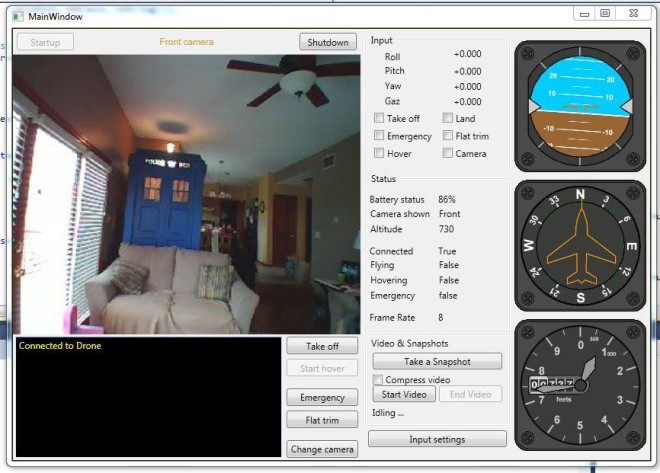This screenshot has width=660, height=473.
Task: Click the front camera video feed
Action: click(x=186, y=194)
